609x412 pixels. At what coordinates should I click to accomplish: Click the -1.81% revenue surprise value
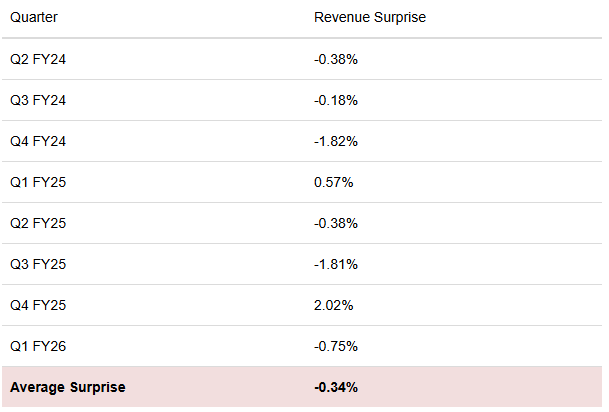click(335, 264)
